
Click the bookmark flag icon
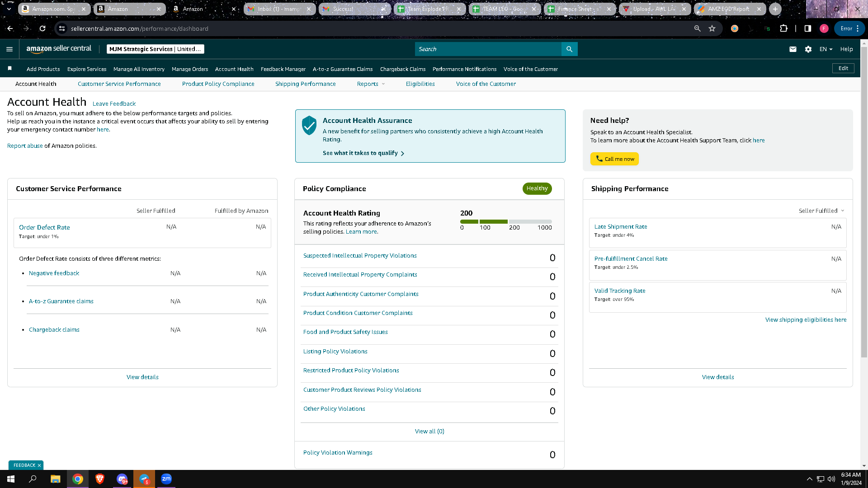pyautogui.click(x=9, y=69)
